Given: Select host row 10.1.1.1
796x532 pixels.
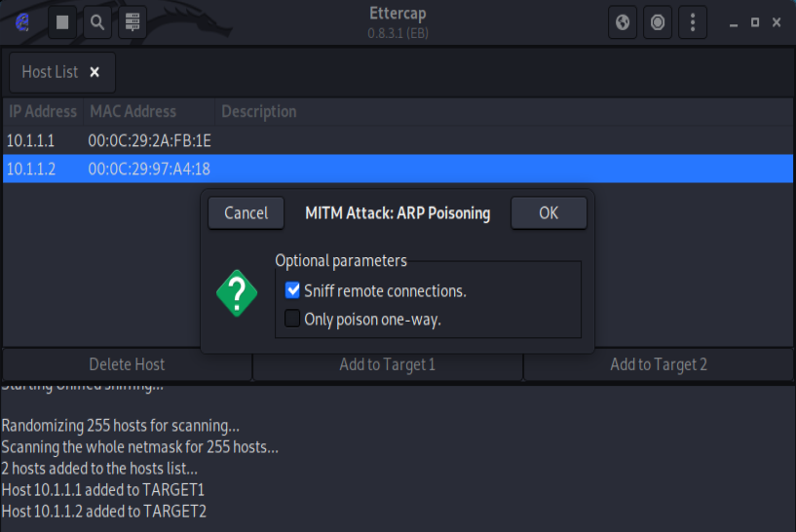Looking at the screenshot, I should click(x=398, y=140).
